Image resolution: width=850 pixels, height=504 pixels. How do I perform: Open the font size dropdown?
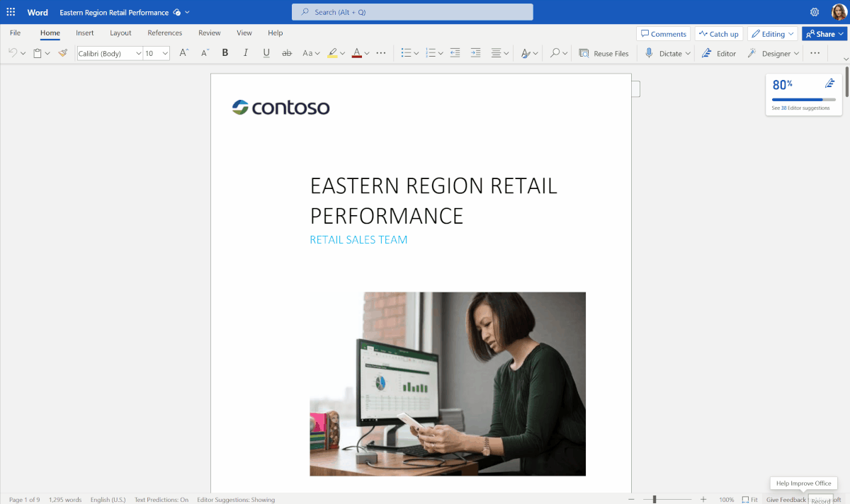tap(165, 53)
